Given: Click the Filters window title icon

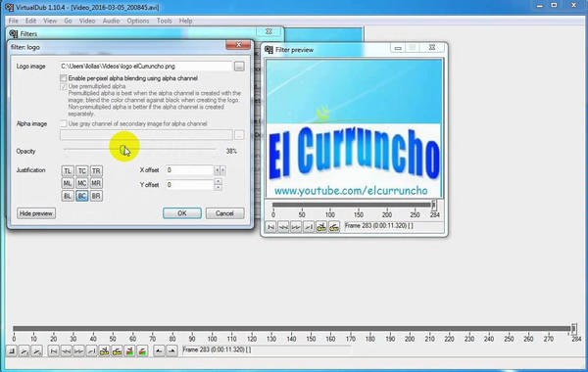Looking at the screenshot, I should 14,33.
